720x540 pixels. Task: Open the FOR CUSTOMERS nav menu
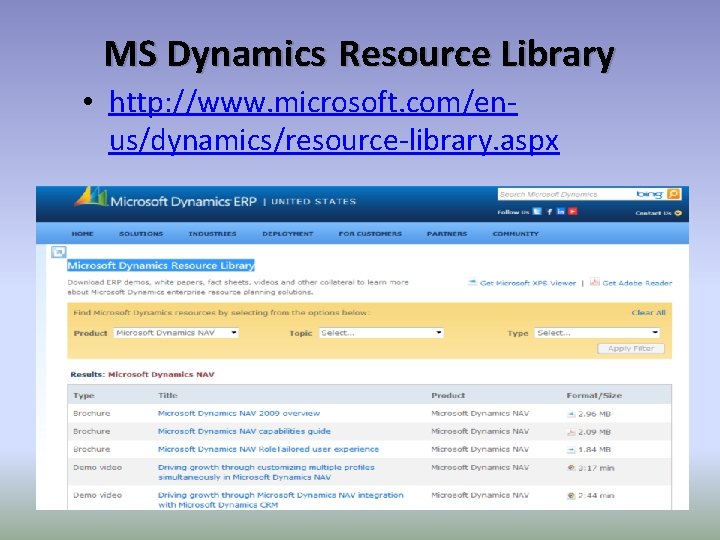[x=370, y=234]
